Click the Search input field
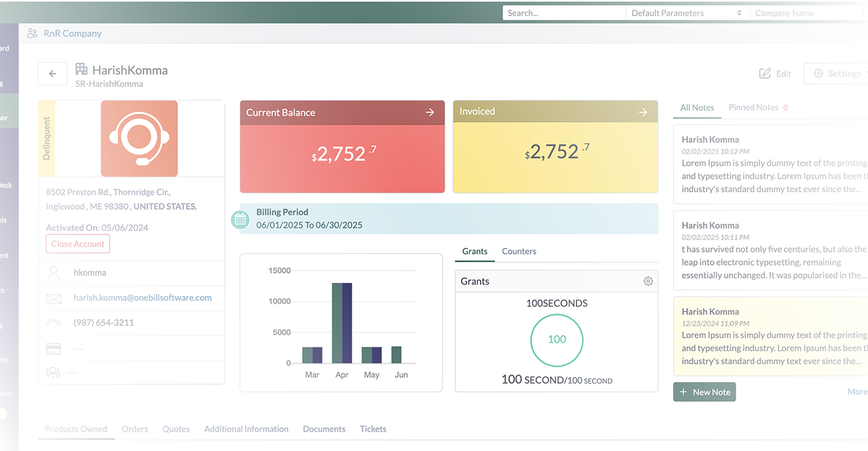Image resolution: width=868 pixels, height=451 pixels. point(563,13)
